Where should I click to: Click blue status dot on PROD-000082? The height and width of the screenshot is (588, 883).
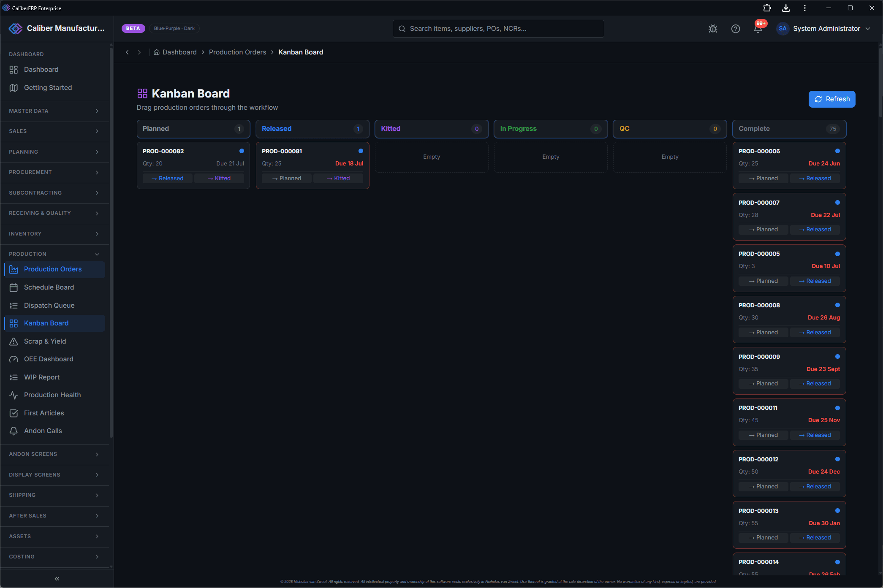pos(242,151)
